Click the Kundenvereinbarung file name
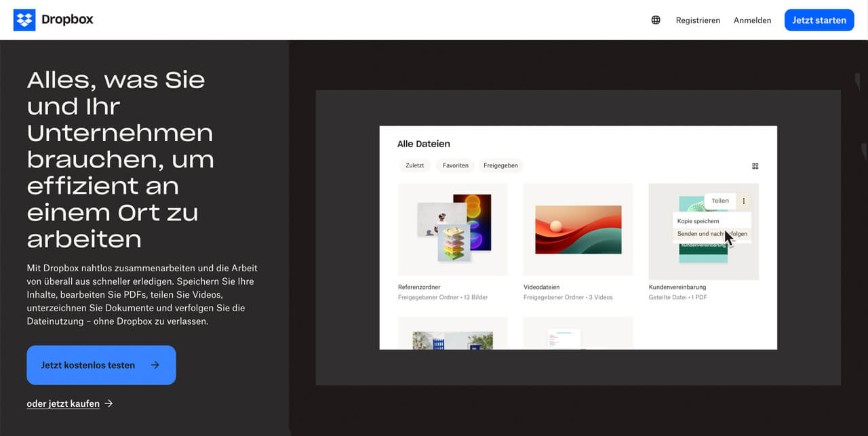 pyautogui.click(x=678, y=287)
